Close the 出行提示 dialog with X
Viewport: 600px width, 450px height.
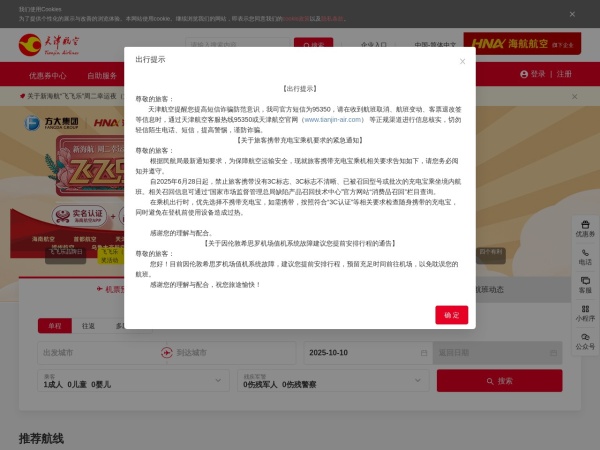pos(462,61)
